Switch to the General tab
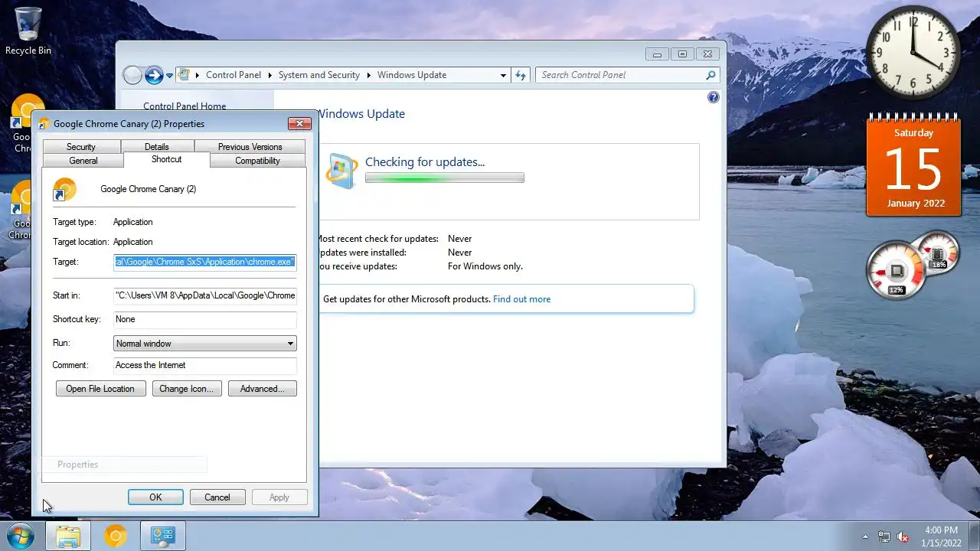This screenshot has width=980, height=551. point(83,161)
